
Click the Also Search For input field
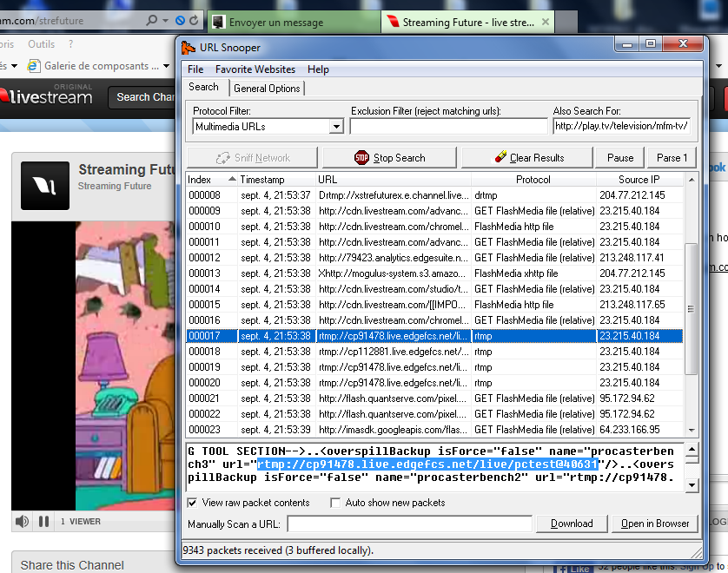622,126
